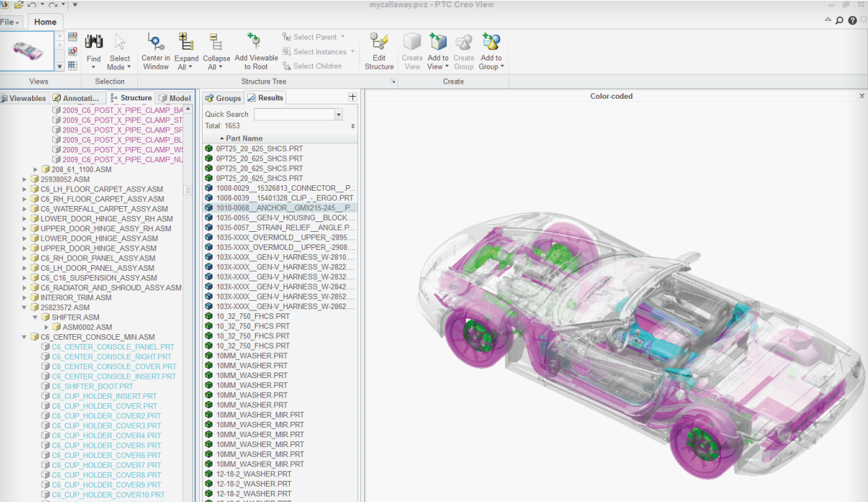Select C6_CENTER_CONSOLE_PANEL.PRT in tree
The height and width of the screenshot is (502, 868).
coord(113,347)
